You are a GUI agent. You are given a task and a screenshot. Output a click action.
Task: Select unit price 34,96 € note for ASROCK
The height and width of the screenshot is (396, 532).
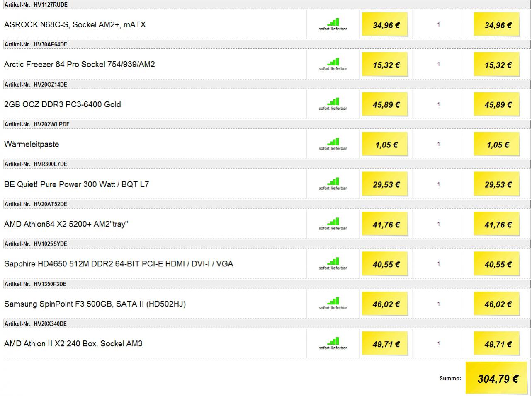(x=385, y=24)
